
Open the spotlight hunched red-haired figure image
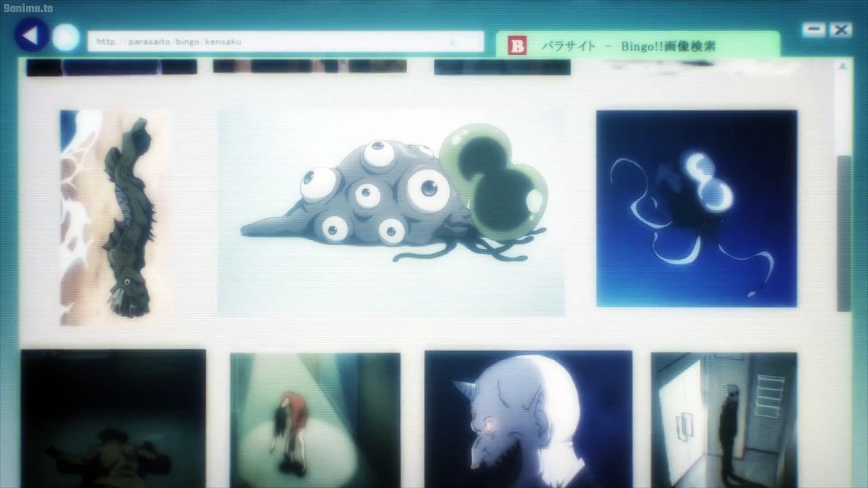click(x=315, y=420)
